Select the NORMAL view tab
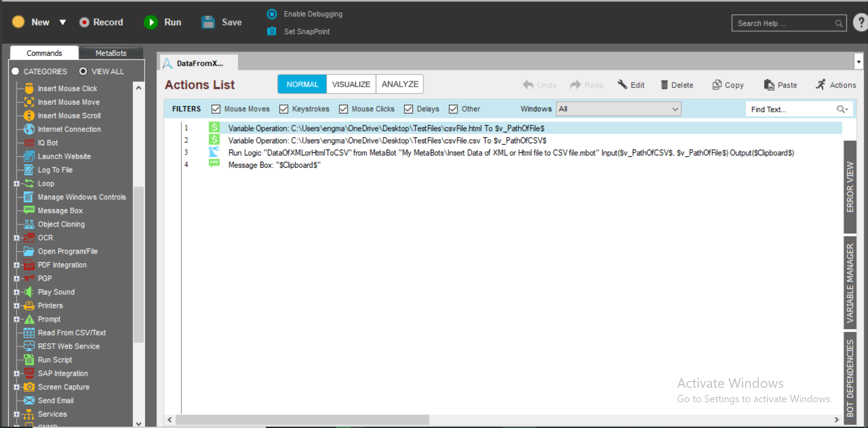The height and width of the screenshot is (428, 868). click(302, 85)
